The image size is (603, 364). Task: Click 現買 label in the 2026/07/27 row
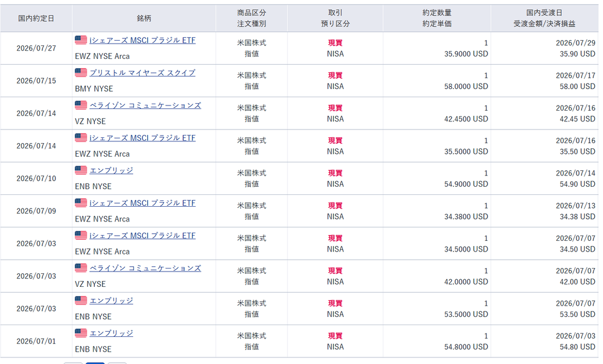click(x=335, y=43)
